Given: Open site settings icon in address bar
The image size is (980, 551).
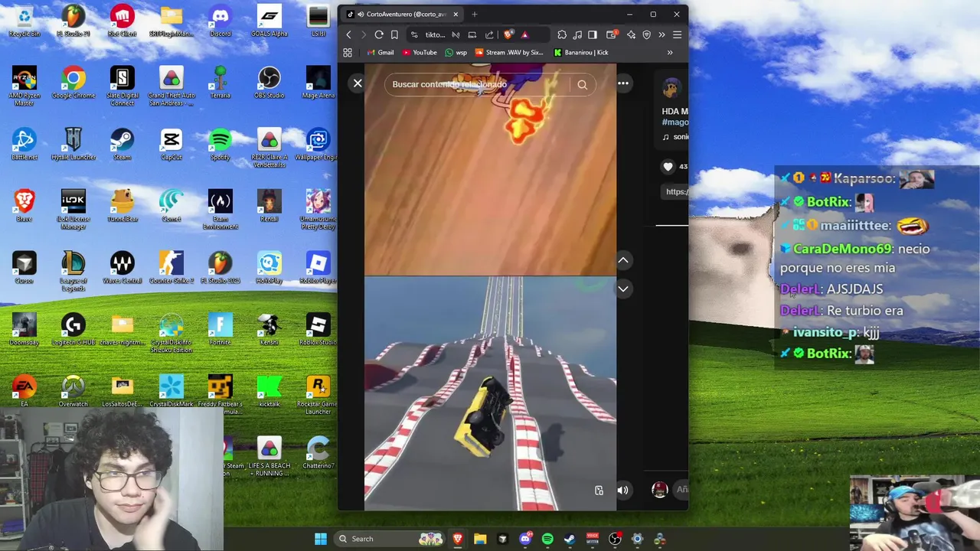Looking at the screenshot, I should 414,34.
